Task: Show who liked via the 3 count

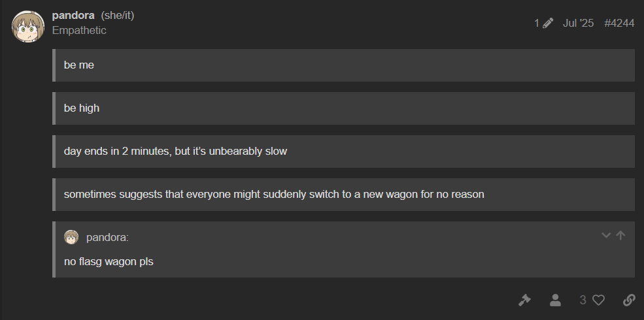Action: 583,300
